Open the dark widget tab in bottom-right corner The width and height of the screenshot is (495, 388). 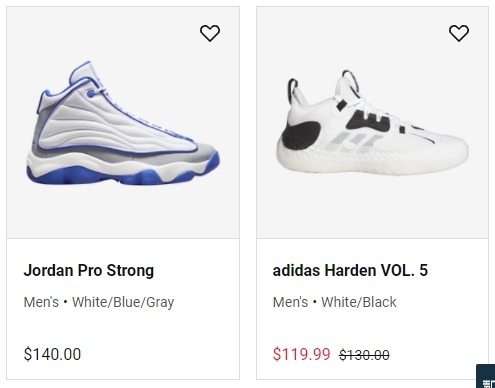(486, 376)
